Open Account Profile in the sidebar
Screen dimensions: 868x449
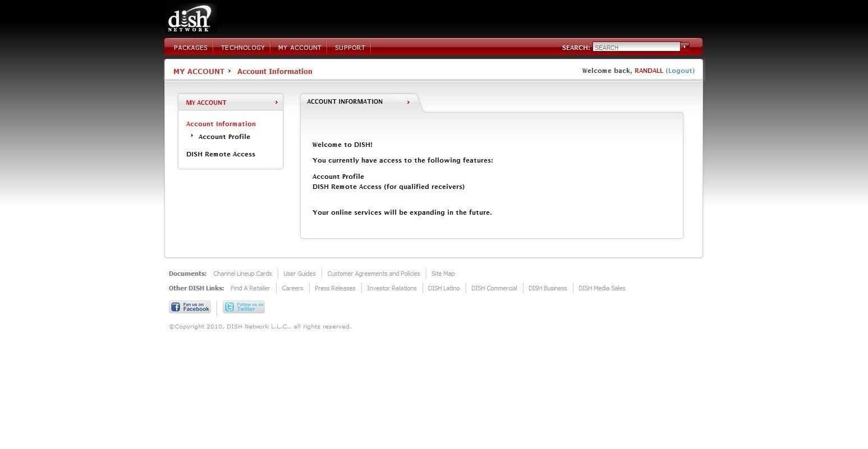224,137
